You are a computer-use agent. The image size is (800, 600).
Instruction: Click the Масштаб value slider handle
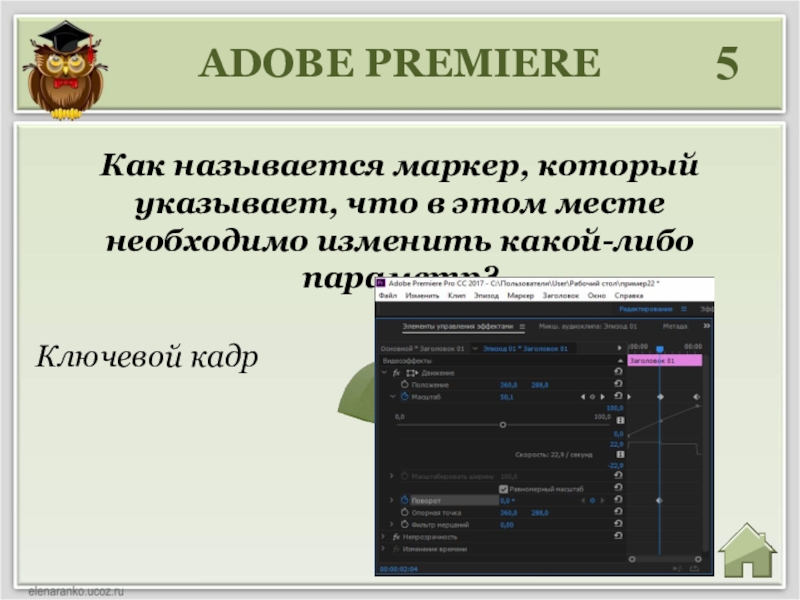pos(503,424)
